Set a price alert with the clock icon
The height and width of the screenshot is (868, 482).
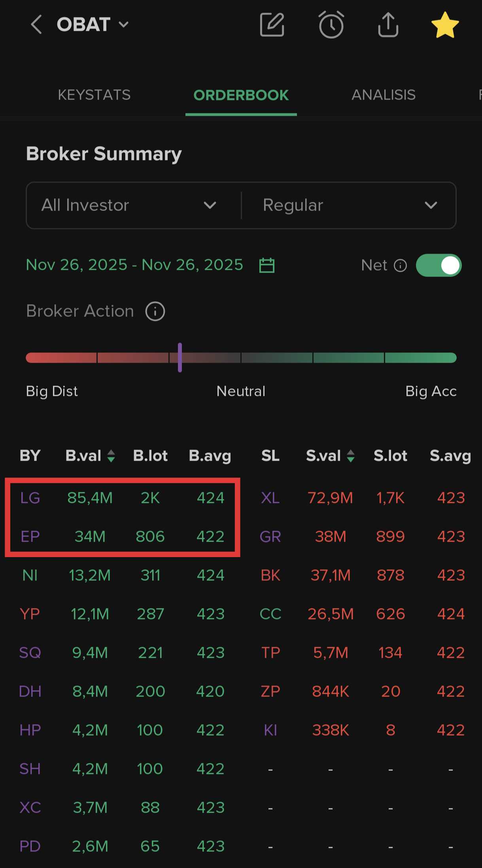tap(331, 24)
